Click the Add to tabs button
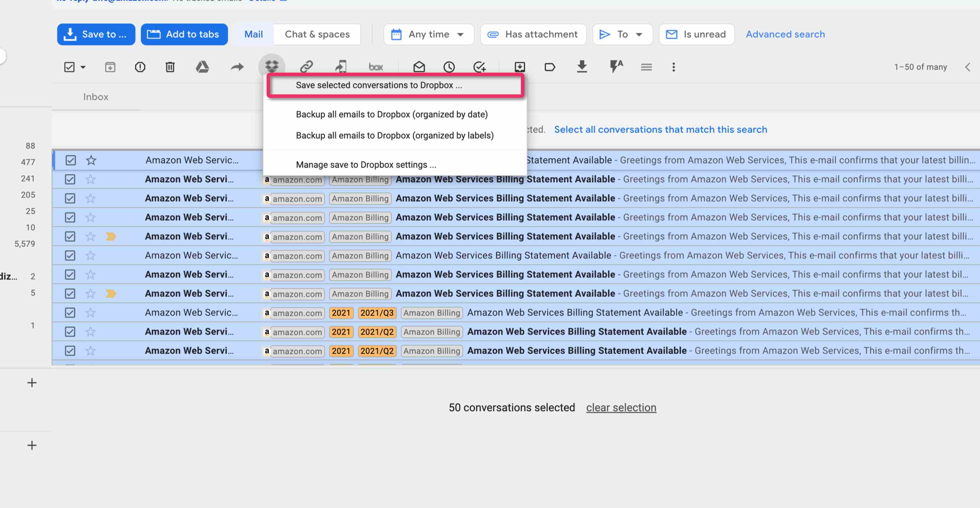 tap(184, 34)
